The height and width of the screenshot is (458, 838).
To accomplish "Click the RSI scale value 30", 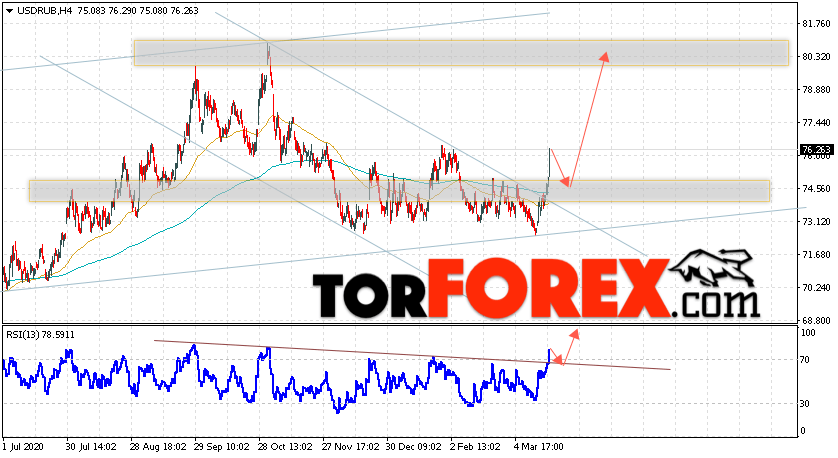I will coord(805,404).
